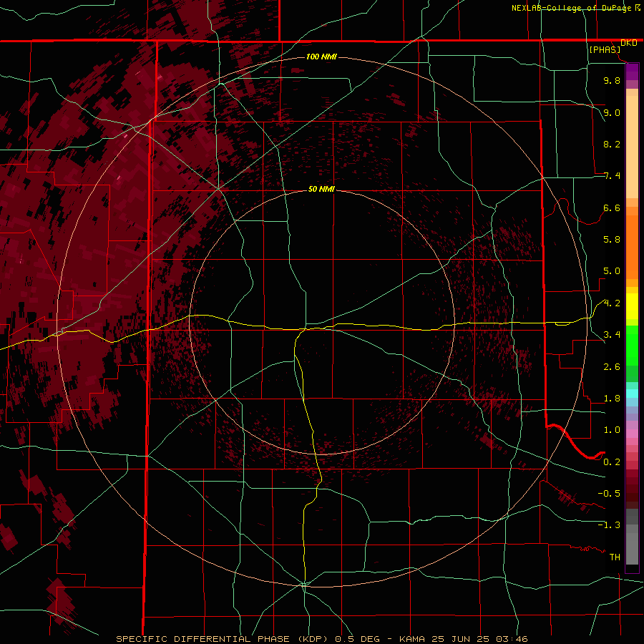Click the cyan color bar segment
This screenshot has height=644, width=644.
[632, 394]
